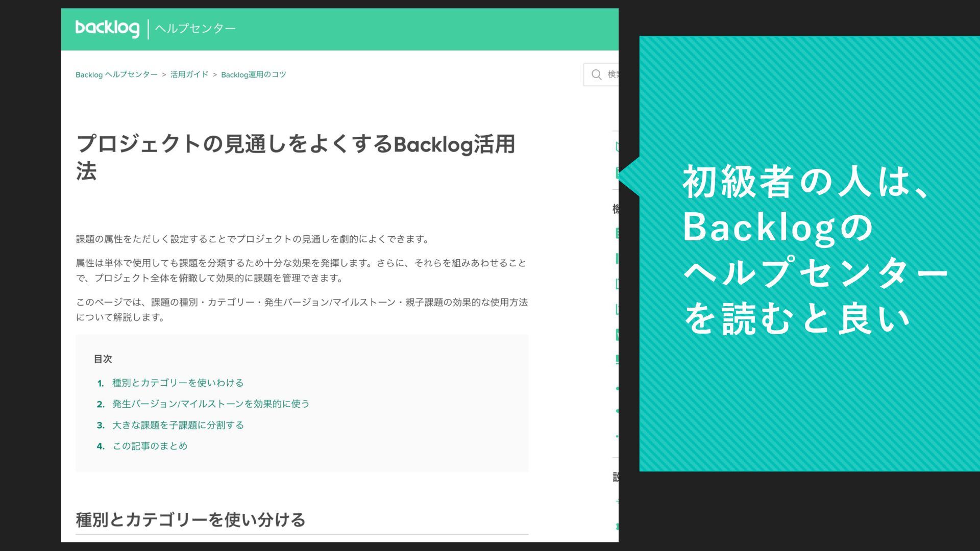Click the search magnifier icon

coord(596,74)
